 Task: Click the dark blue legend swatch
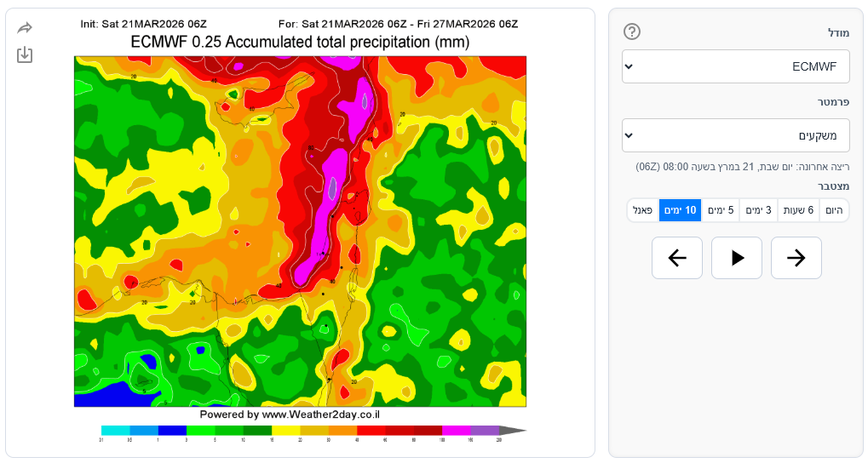[x=172, y=431]
